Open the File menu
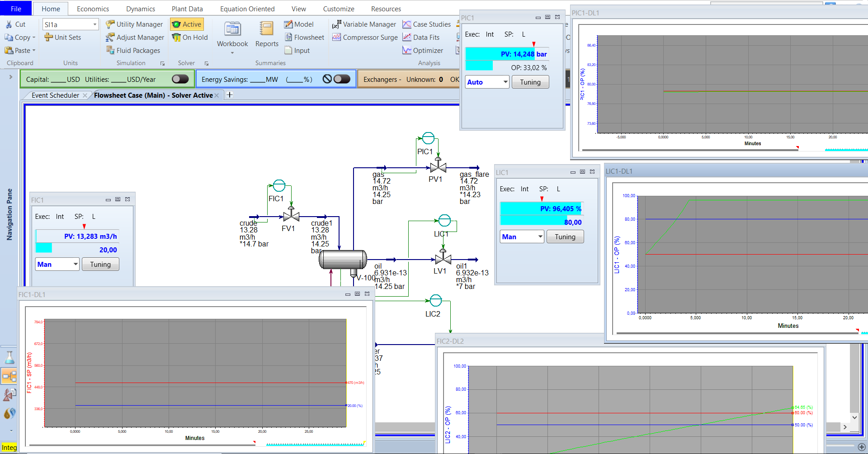The image size is (868, 454). coord(16,9)
